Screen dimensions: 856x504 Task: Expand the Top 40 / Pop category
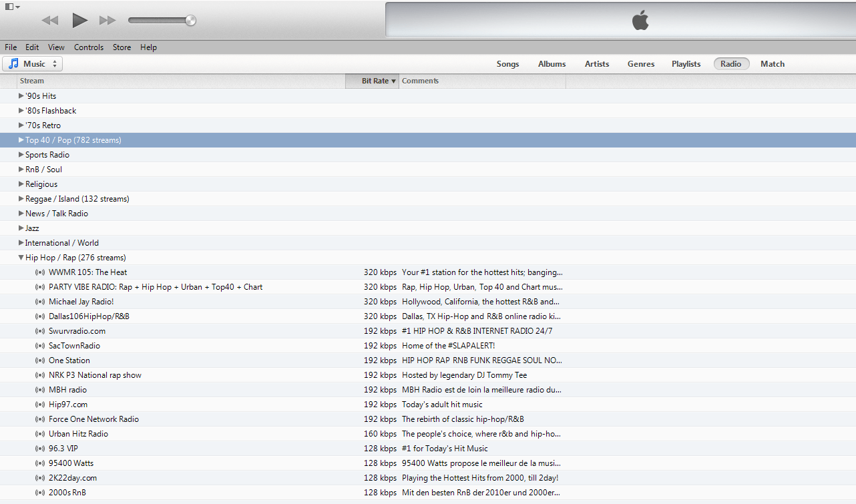(21, 140)
